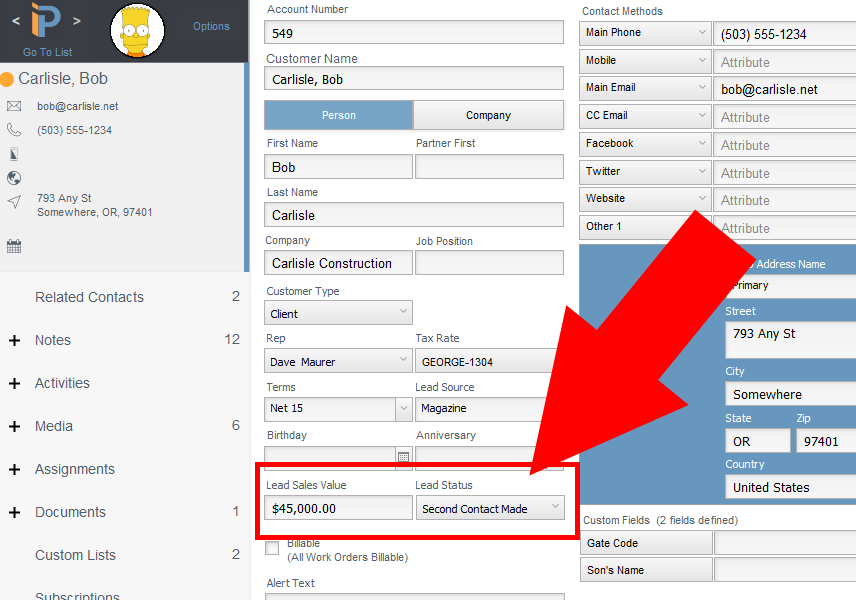Open the email envelope icon in sidebar

(13, 106)
